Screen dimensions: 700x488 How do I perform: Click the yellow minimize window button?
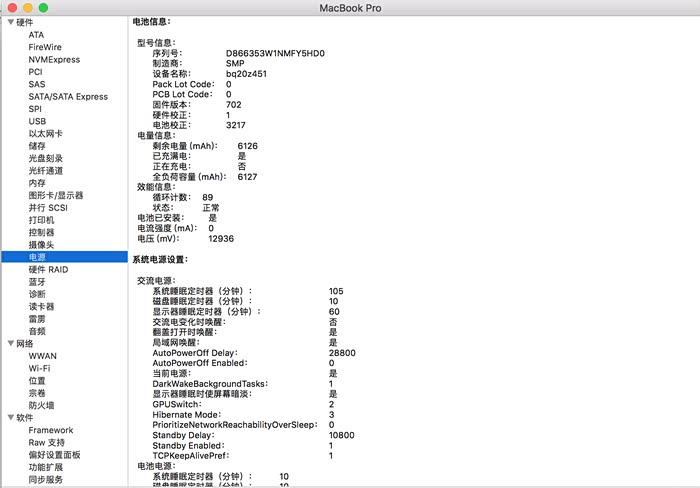(x=28, y=8)
